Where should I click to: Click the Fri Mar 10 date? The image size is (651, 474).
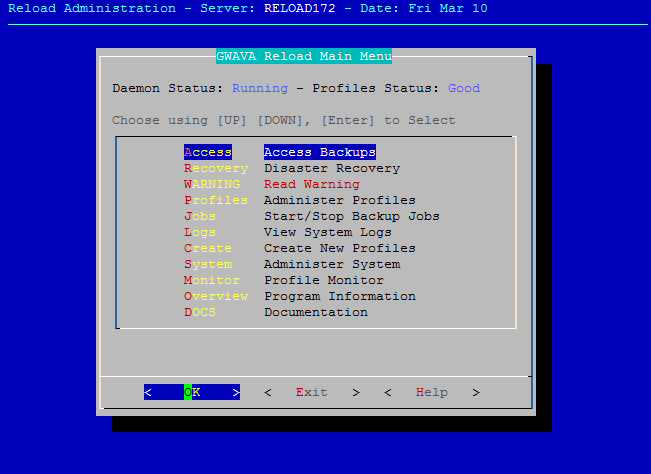[448, 8]
